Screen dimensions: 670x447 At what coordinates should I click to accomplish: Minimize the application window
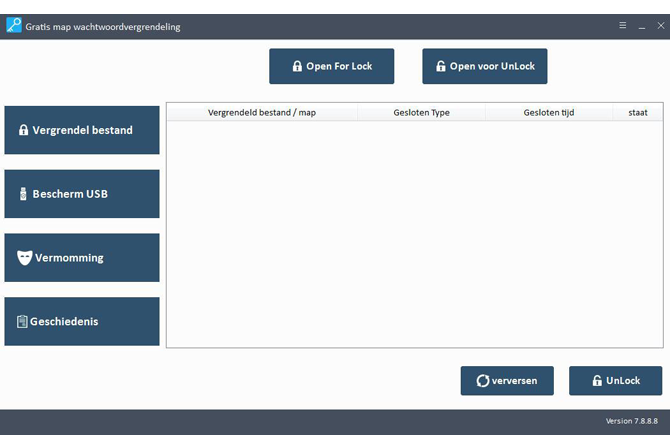click(x=642, y=26)
